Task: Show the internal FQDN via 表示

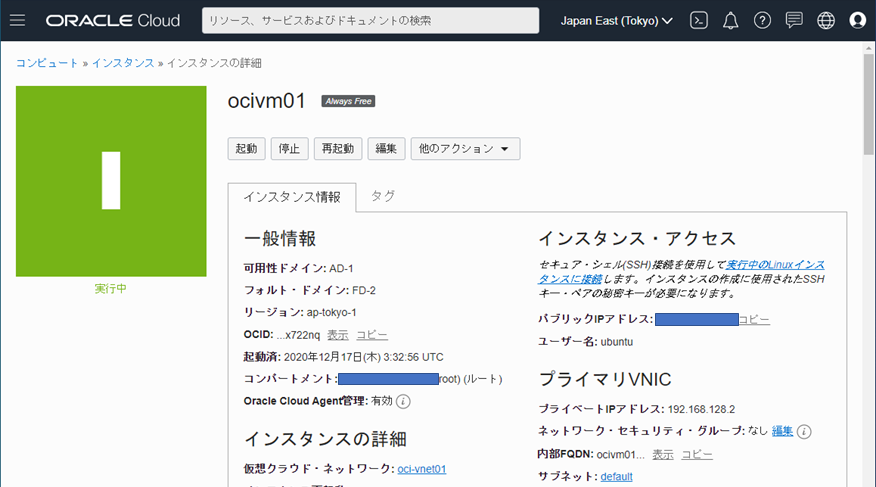Action: [663, 455]
